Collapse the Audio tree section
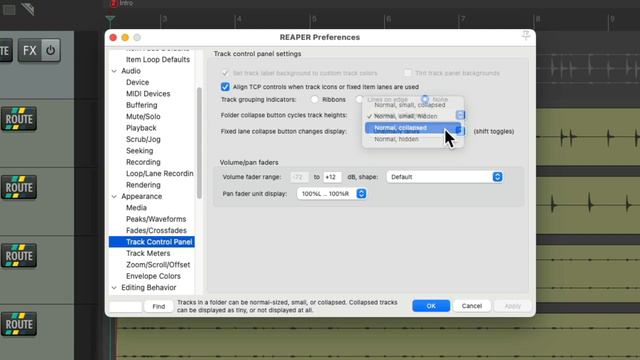The width and height of the screenshot is (640, 360). click(114, 71)
